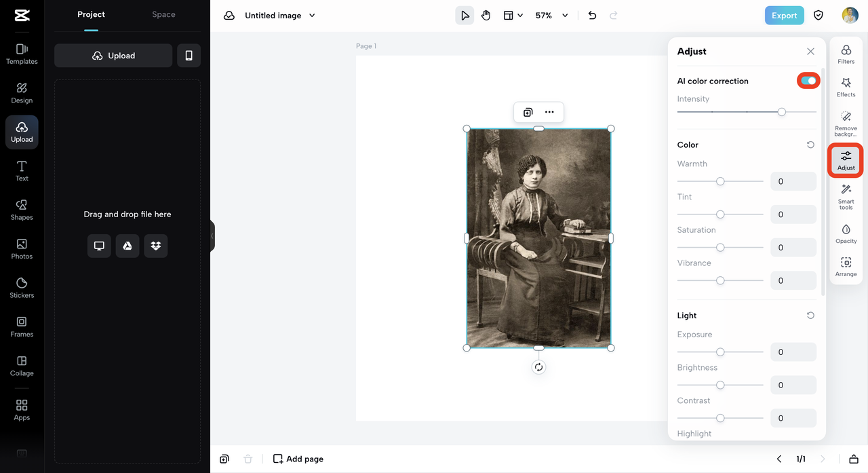Screen dimensions: 868x473
Task: Duplicate page icon in bottom bar
Action: click(x=224, y=459)
